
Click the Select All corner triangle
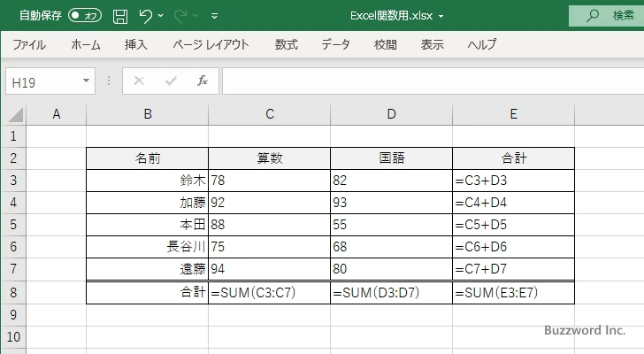pos(16,114)
